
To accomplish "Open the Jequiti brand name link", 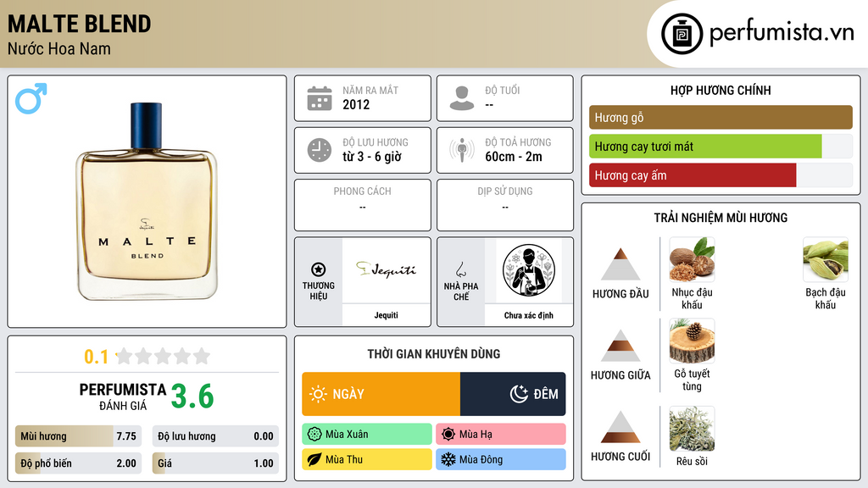I will 386,315.
